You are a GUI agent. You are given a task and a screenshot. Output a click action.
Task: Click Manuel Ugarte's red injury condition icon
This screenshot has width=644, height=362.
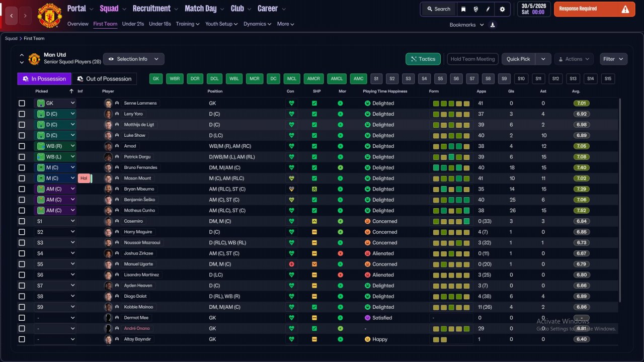(x=291, y=264)
